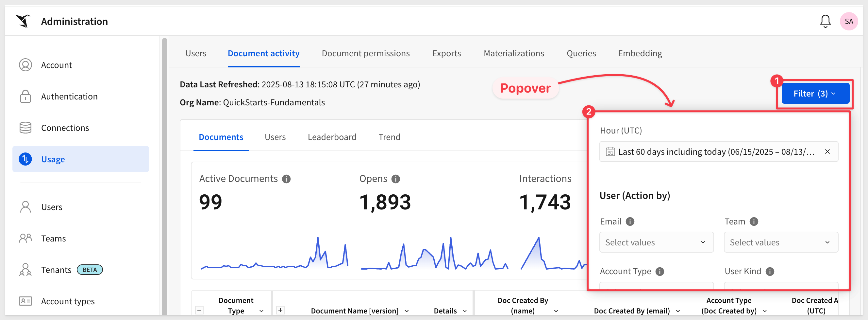This screenshot has height=320, width=868.
Task: Click the Team filter info icon
Action: point(754,222)
